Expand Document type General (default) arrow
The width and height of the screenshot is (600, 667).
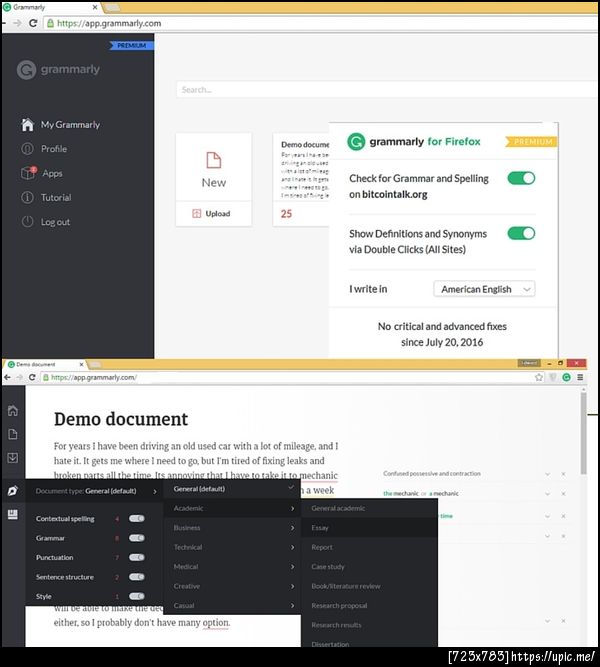point(154,491)
